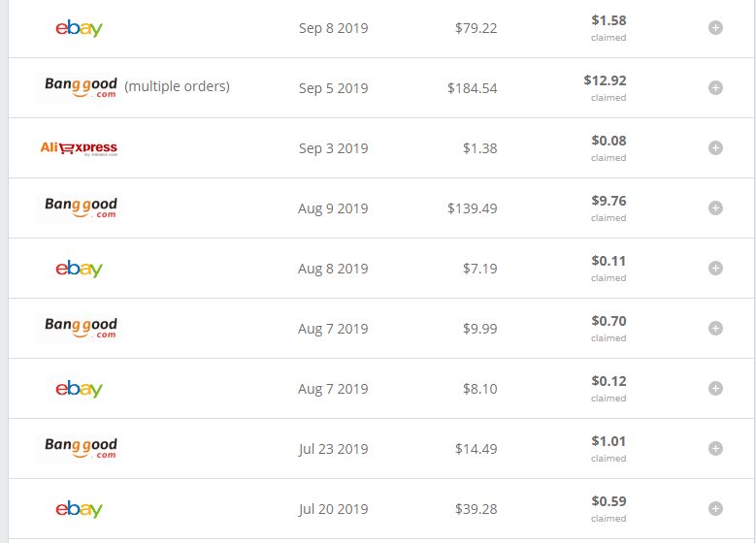Click the eBay logo dated Sep 8 2019
Screen dimensions: 756x543
(x=79, y=28)
